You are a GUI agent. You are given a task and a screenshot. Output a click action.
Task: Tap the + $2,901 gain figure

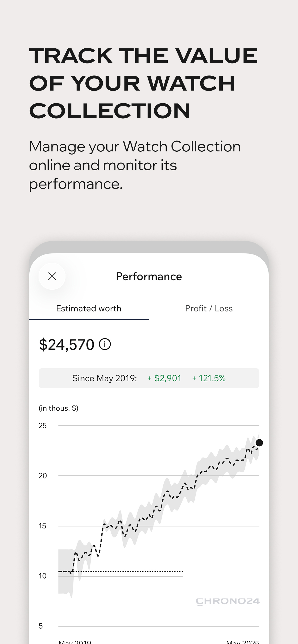(164, 378)
